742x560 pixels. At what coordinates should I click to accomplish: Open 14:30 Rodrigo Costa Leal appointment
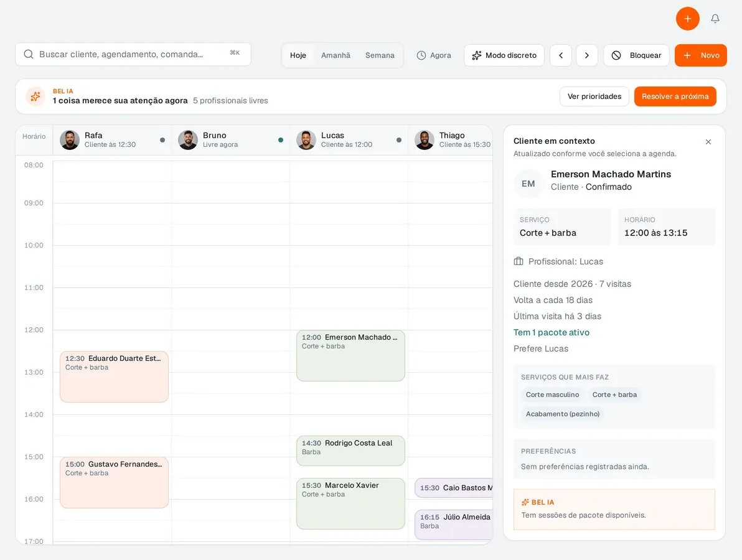tap(350, 450)
